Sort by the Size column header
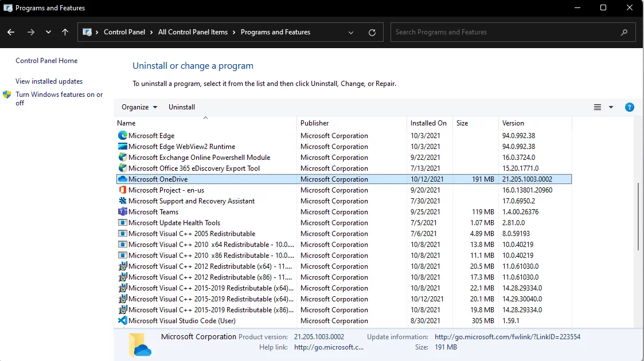Image resolution: width=644 pixels, height=361 pixels. (x=475, y=123)
